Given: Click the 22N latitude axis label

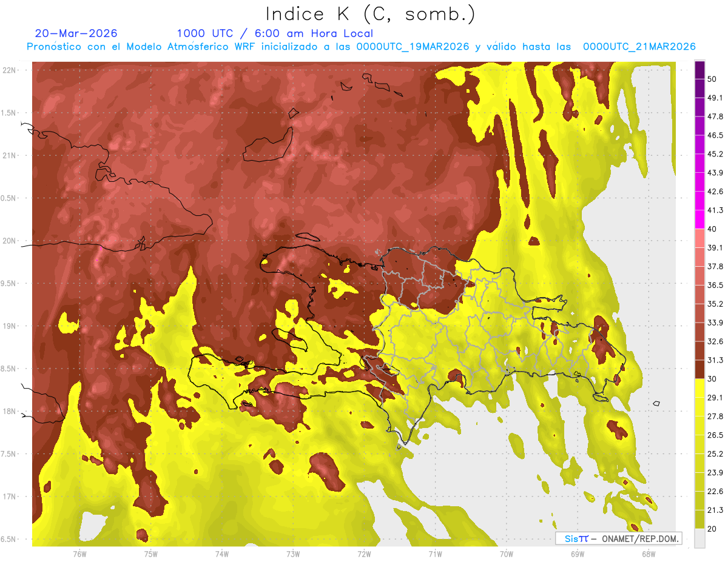Looking at the screenshot, I should click(10, 70).
